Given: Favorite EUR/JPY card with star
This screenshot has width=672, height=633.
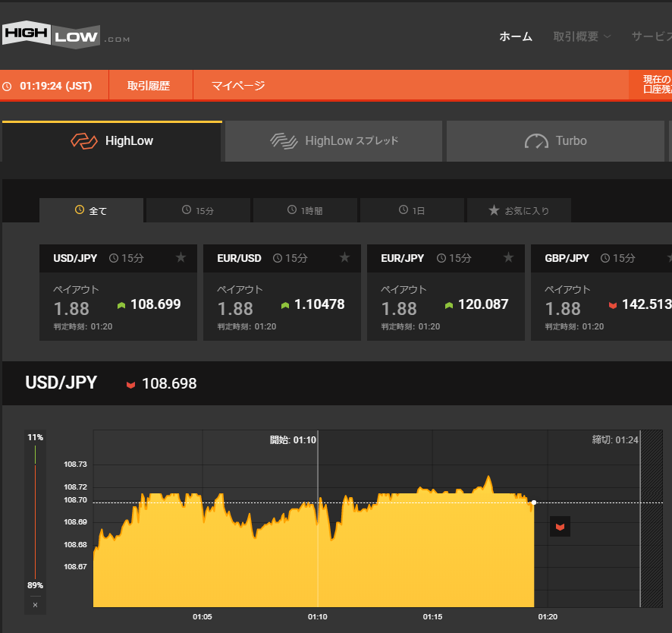Looking at the screenshot, I should pos(508,257).
